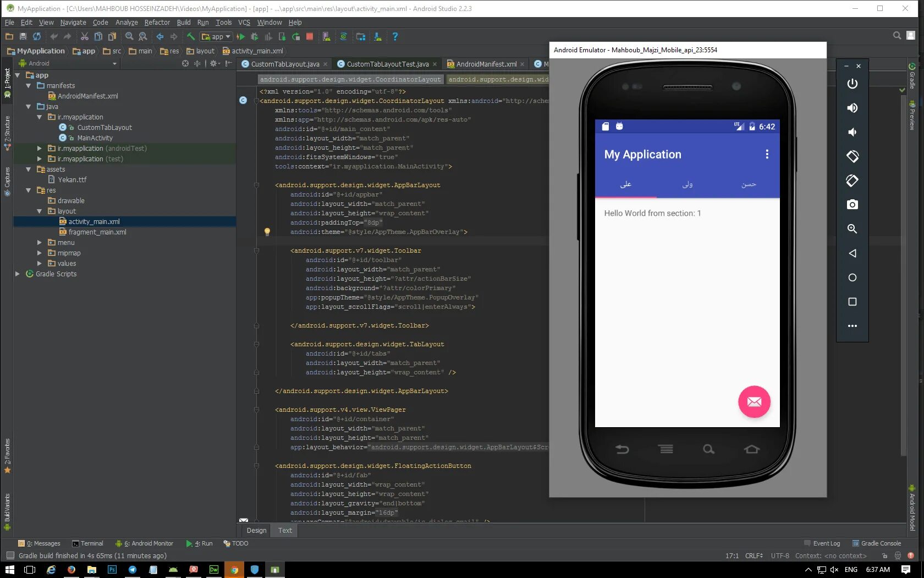The width and height of the screenshot is (924, 578).
Task: Open file with the folder toolbar icon
Action: click(x=9, y=36)
